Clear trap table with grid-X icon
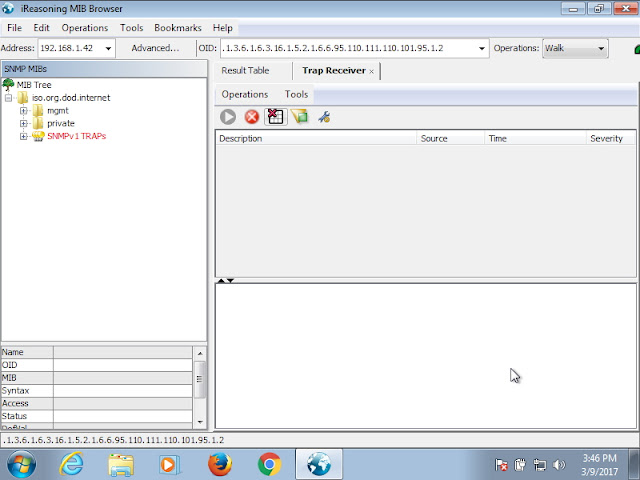The width and height of the screenshot is (640, 480). 276,117
